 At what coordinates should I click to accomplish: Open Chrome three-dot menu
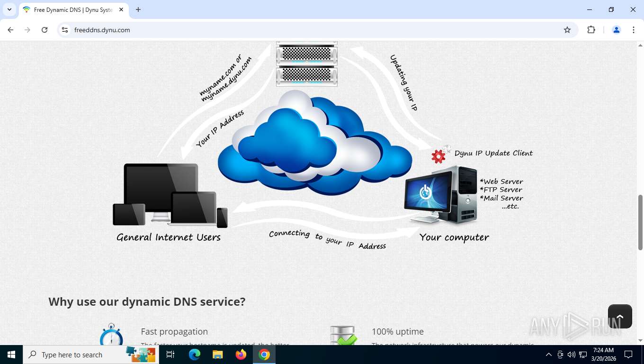coord(634,30)
